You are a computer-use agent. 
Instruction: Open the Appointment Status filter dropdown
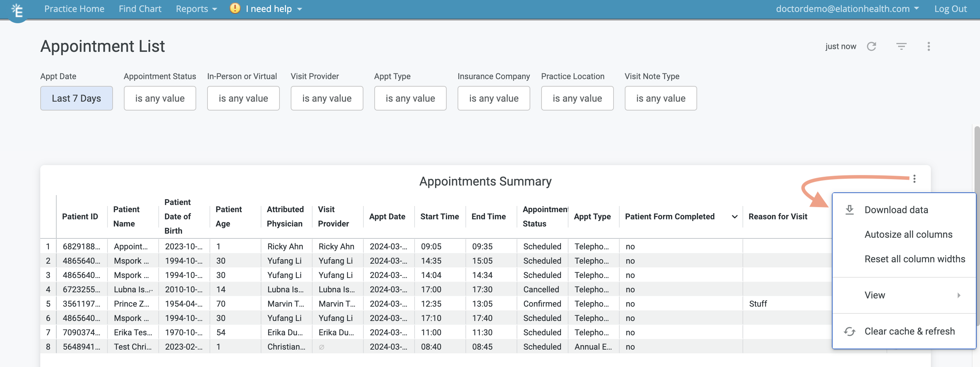pos(160,98)
